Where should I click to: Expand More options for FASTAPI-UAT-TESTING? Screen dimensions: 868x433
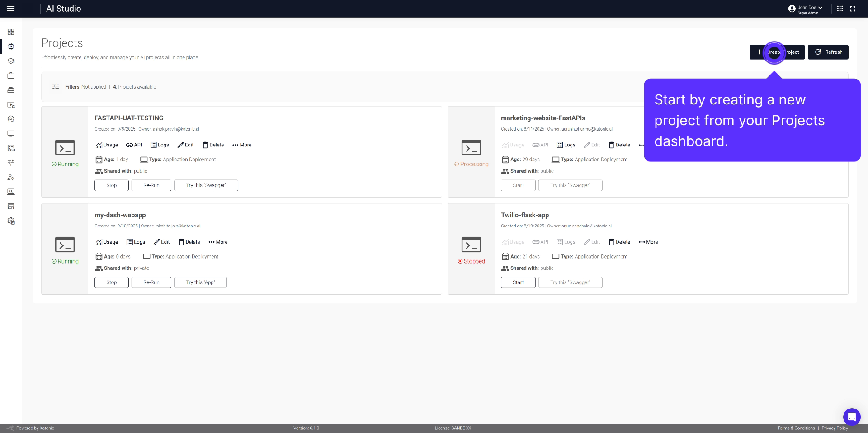click(x=242, y=145)
